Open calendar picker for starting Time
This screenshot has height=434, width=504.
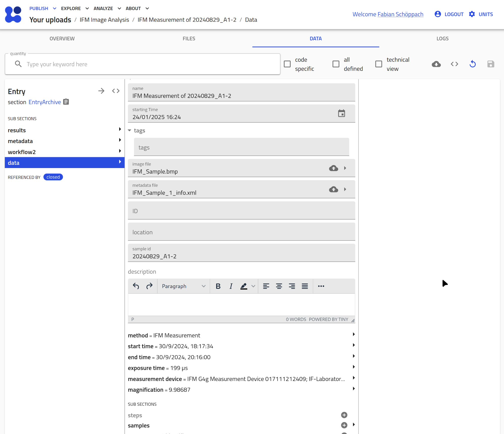coord(341,113)
